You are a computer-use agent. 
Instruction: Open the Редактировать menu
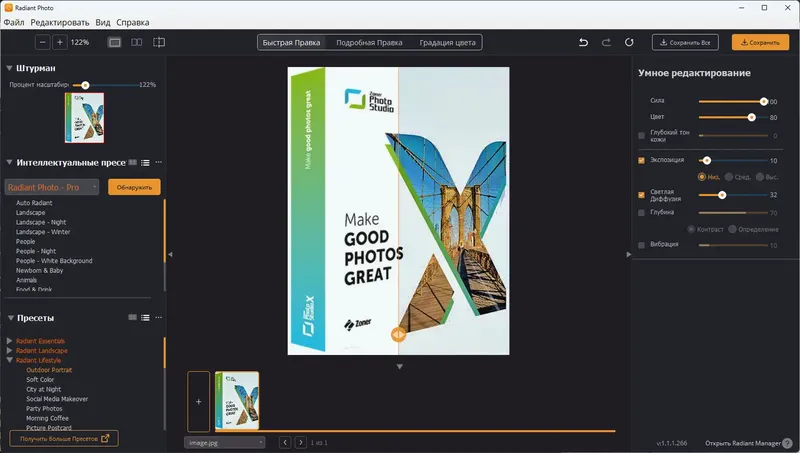click(x=60, y=22)
